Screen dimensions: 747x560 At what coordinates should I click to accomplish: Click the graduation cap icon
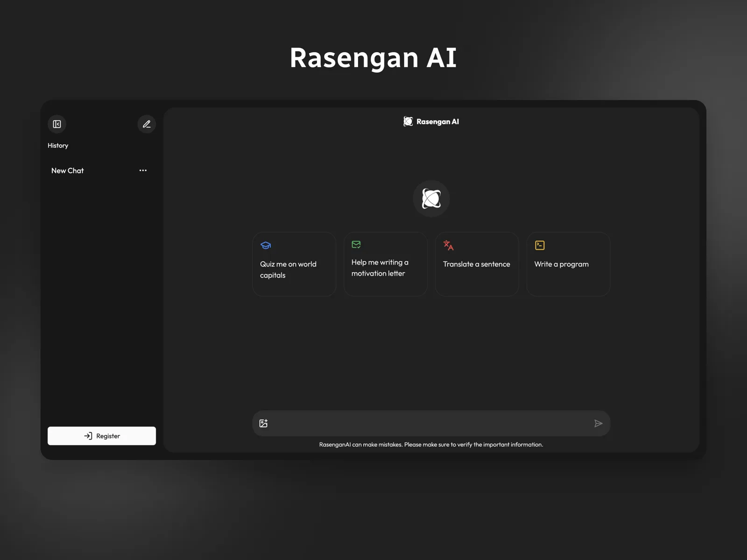pyautogui.click(x=266, y=245)
